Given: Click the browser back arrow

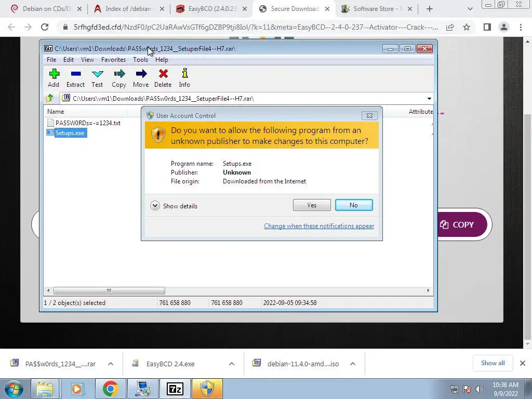Looking at the screenshot, I should 11,27.
